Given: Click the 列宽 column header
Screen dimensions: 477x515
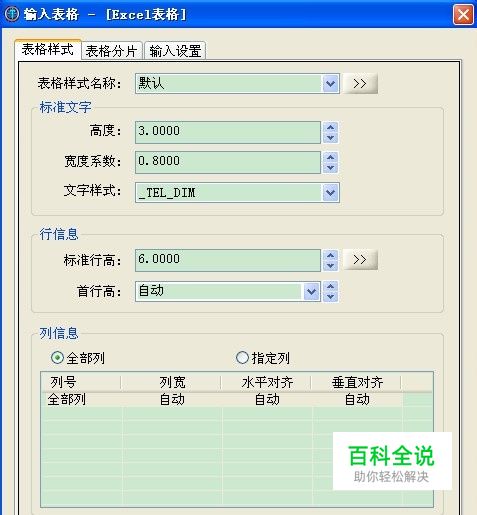Looking at the screenshot, I should click(x=171, y=382).
